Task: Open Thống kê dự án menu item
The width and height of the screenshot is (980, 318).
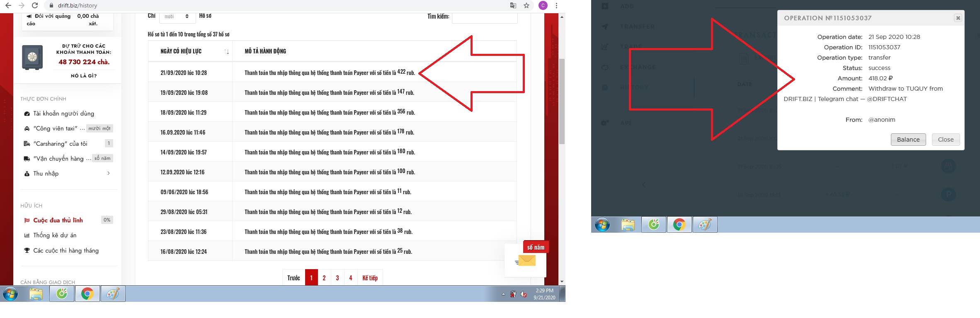Action: [55, 235]
